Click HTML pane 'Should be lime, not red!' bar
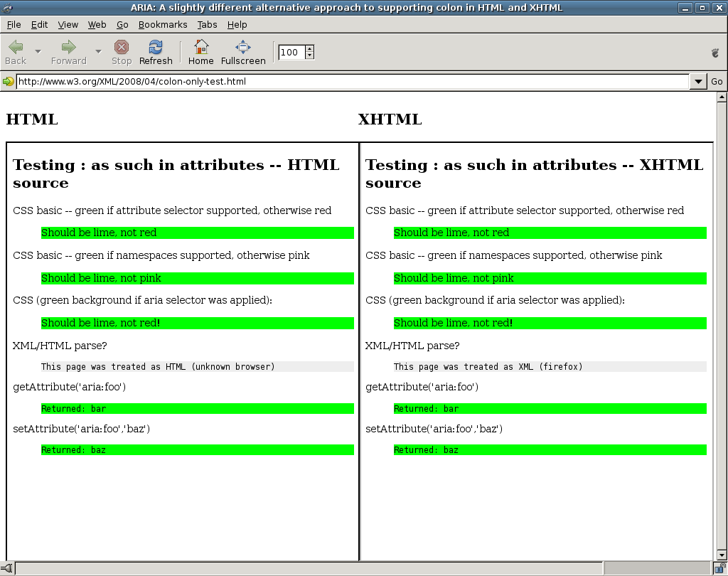728x576 pixels. click(198, 323)
